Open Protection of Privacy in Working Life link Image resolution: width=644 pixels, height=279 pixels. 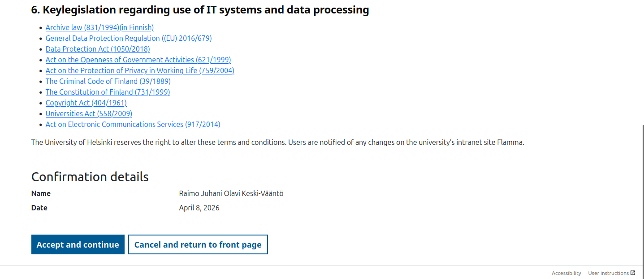140,71
